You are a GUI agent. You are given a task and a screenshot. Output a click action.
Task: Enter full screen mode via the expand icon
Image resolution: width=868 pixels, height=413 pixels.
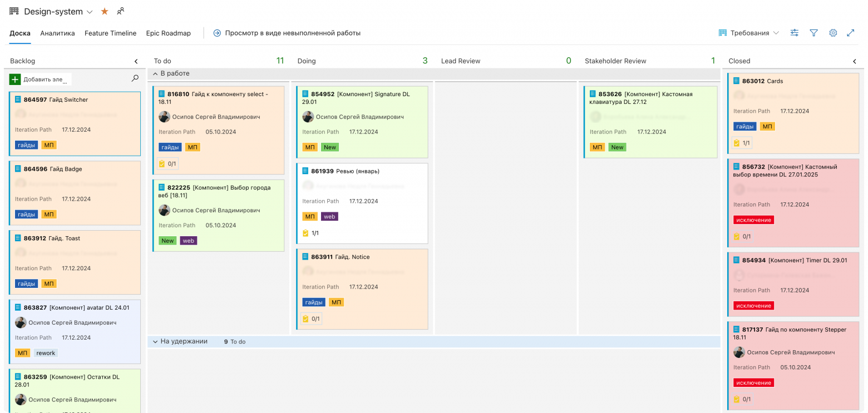tap(851, 33)
